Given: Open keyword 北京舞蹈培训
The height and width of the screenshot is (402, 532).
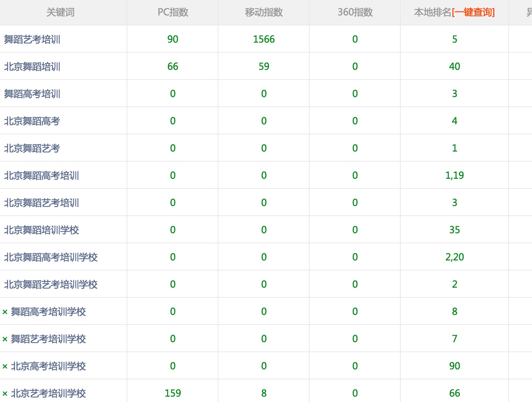Looking at the screenshot, I should [x=32, y=67].
